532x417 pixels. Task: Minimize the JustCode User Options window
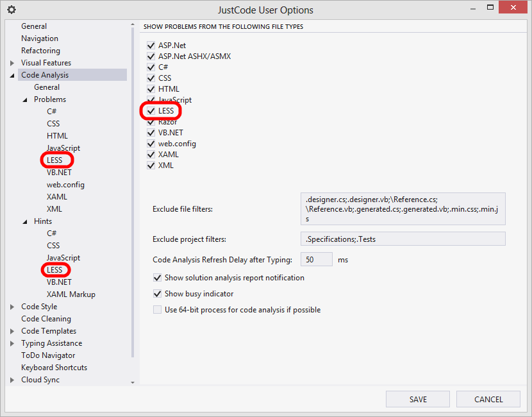(473, 8)
